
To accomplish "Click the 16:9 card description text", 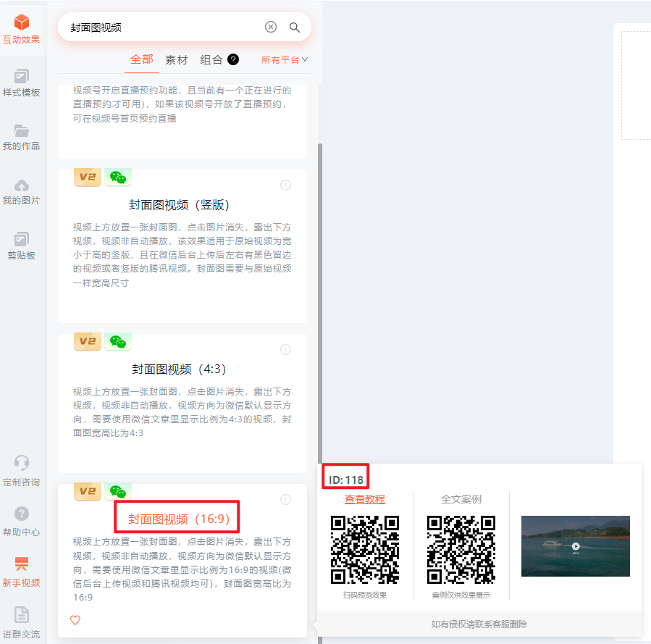I will (182, 569).
